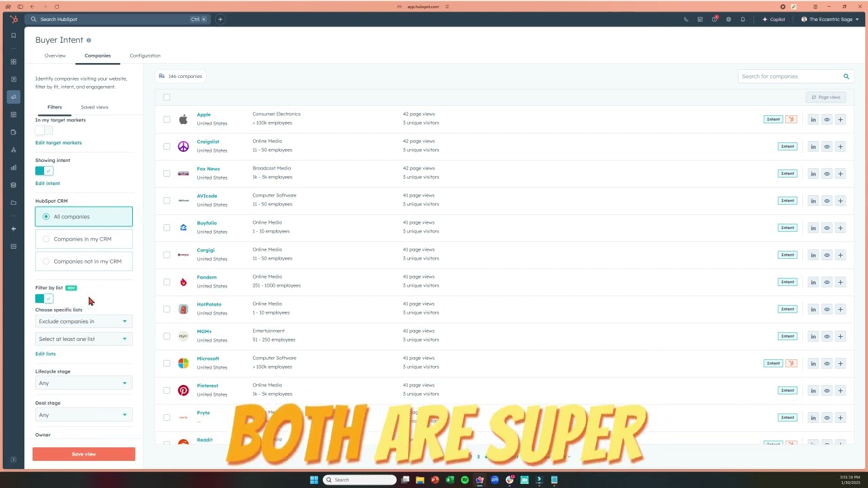Toggle the Showing intent switch
Image resolution: width=868 pixels, height=488 pixels.
point(44,171)
